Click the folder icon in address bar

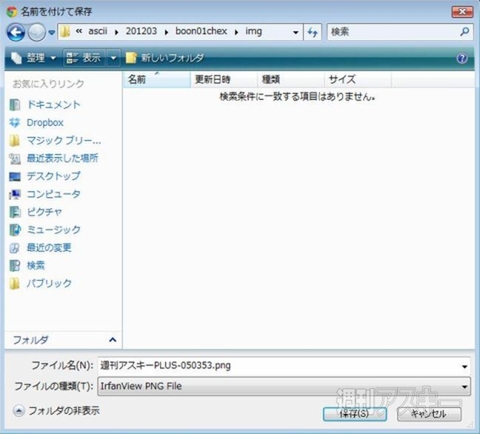pyautogui.click(x=65, y=32)
